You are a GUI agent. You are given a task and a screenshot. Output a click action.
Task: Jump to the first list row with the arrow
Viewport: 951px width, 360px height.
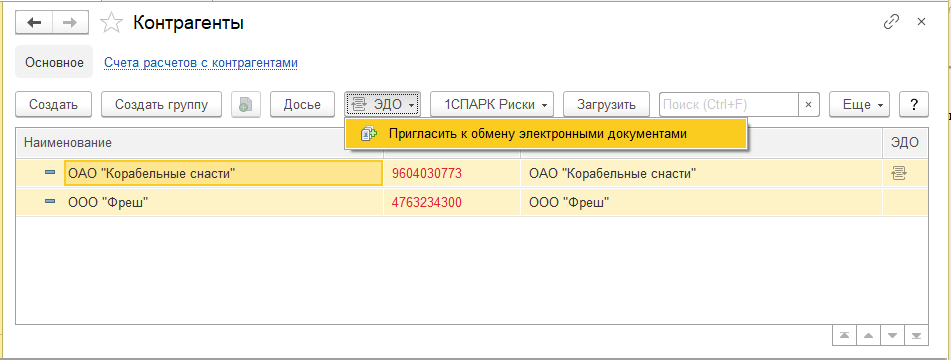point(845,335)
